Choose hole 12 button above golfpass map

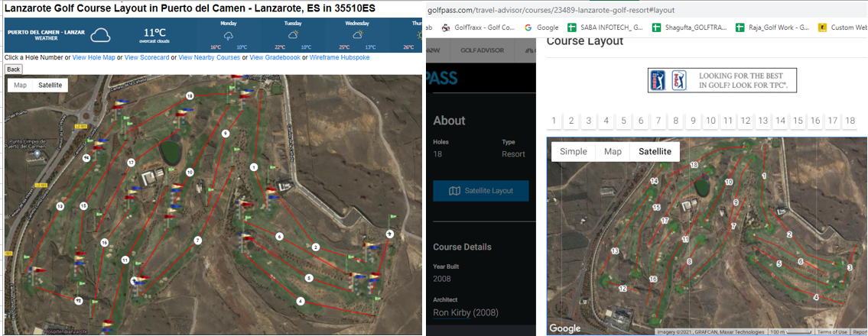(x=745, y=121)
